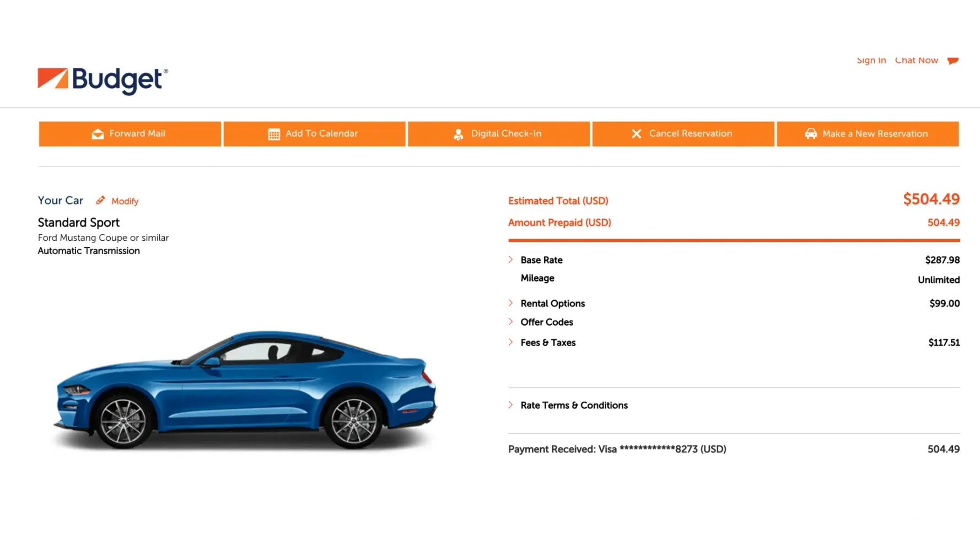Click the pencil icon next to Modify
980x551 pixels.
(x=100, y=200)
